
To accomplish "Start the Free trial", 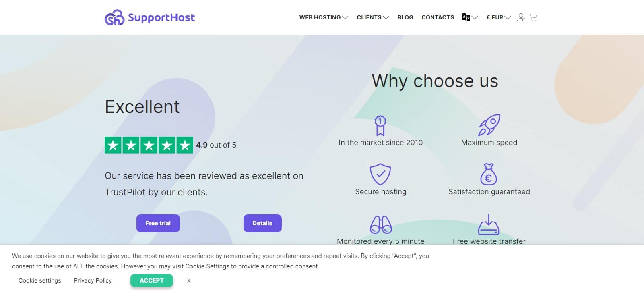I will (158, 223).
